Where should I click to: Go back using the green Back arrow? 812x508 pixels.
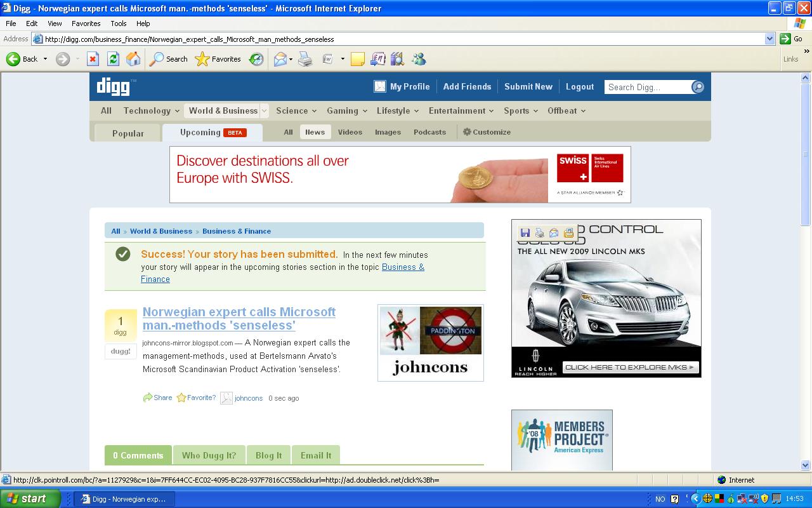click(22, 59)
